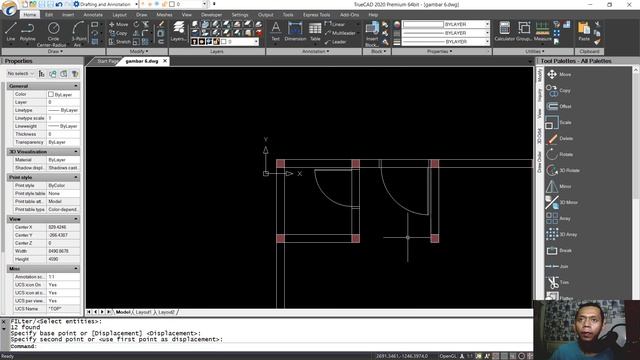The width and height of the screenshot is (640, 360).
Task: Open the Calculator utility
Action: click(x=504, y=32)
